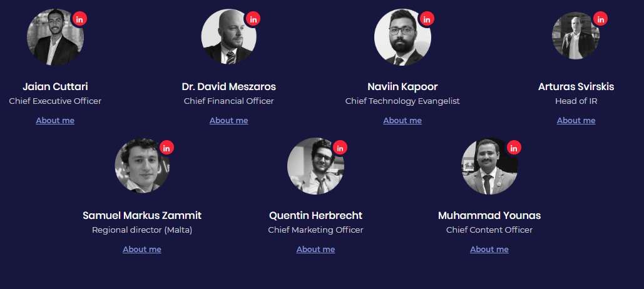Click About me under Naviin Kapoor
The height and width of the screenshot is (289, 644).
click(x=402, y=120)
